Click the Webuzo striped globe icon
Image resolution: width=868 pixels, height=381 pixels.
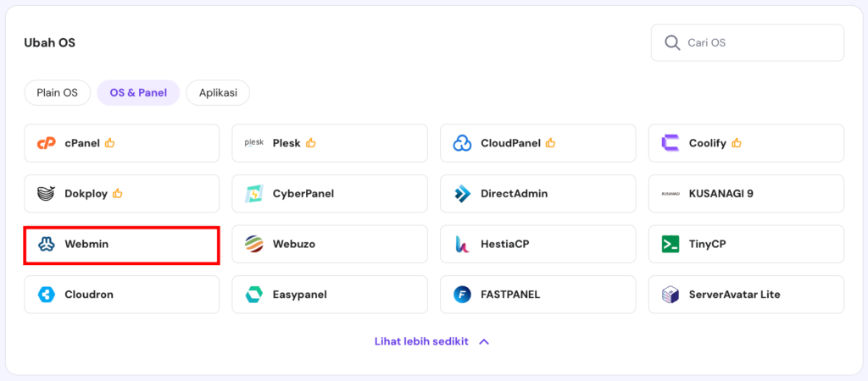tap(253, 244)
